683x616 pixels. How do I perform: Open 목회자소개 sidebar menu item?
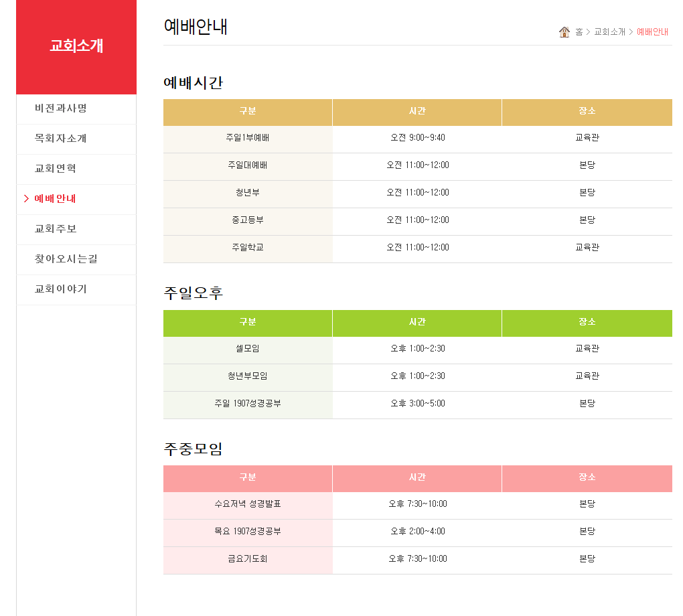(61, 139)
